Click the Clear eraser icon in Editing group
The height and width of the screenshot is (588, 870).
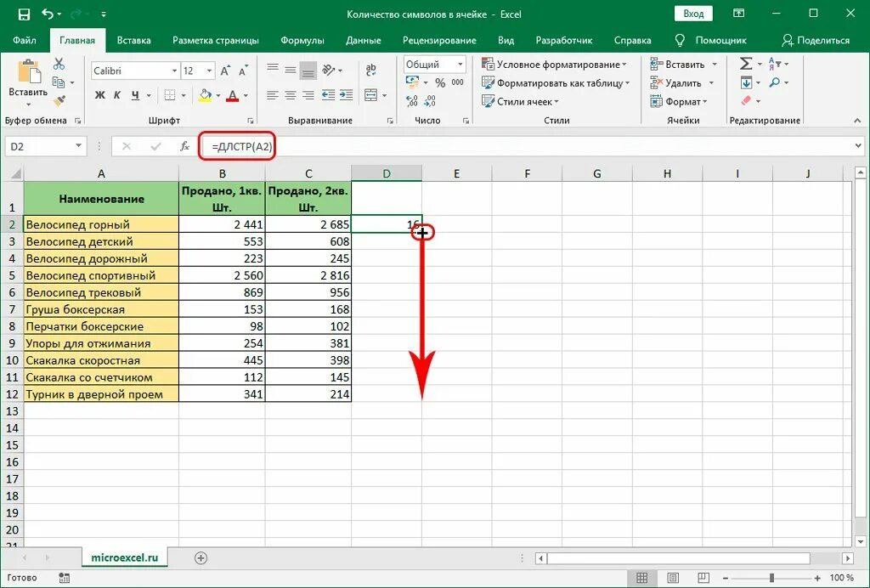(x=746, y=101)
